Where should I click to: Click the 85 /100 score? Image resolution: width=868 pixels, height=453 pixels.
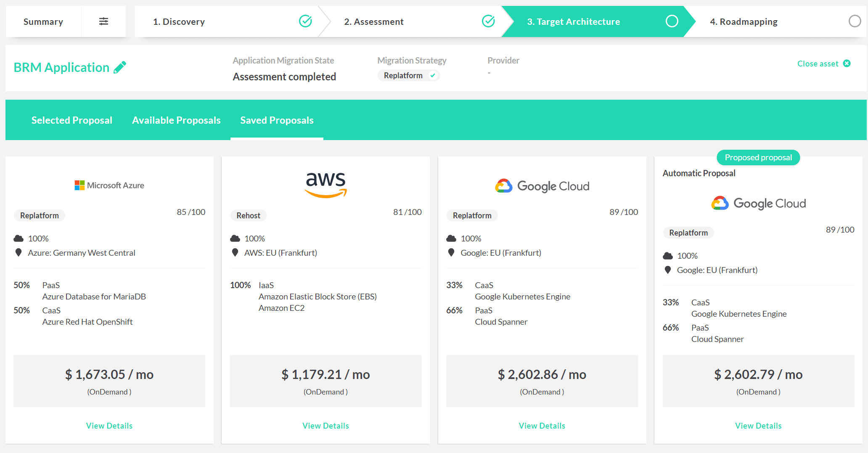(191, 212)
